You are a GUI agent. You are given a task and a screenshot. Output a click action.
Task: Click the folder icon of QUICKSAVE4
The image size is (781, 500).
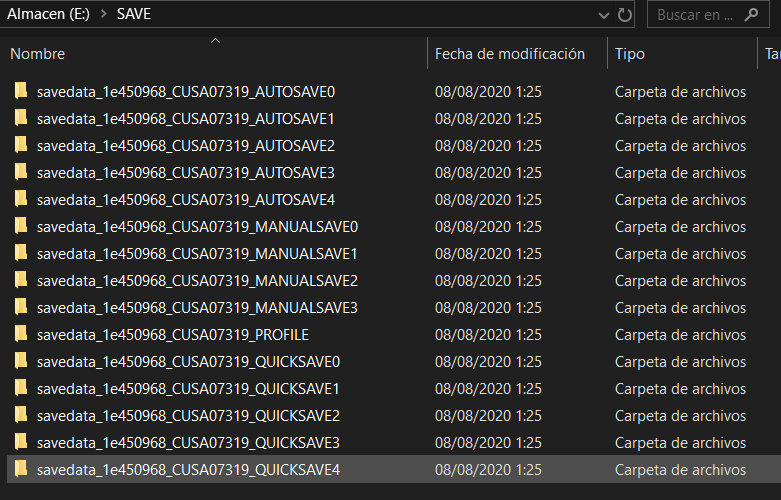tap(21, 469)
